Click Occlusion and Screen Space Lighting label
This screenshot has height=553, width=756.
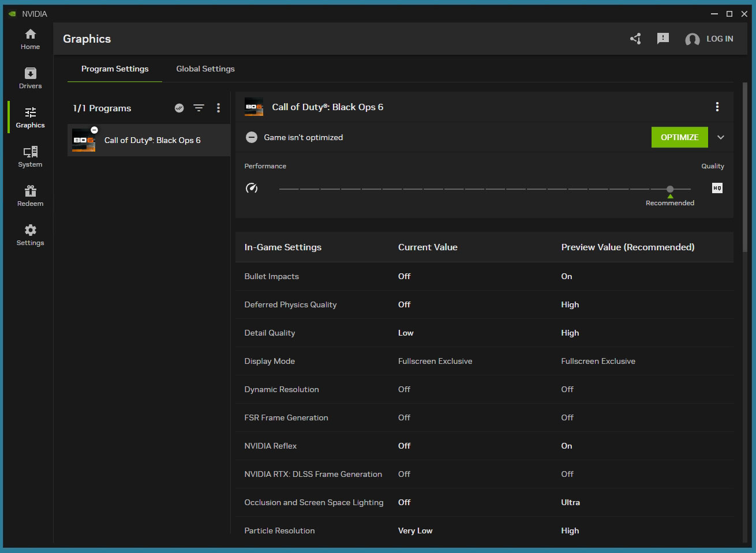pos(314,502)
